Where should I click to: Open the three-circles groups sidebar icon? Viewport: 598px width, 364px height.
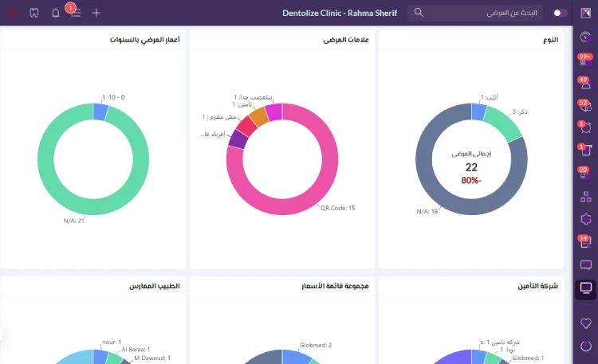pos(586,197)
